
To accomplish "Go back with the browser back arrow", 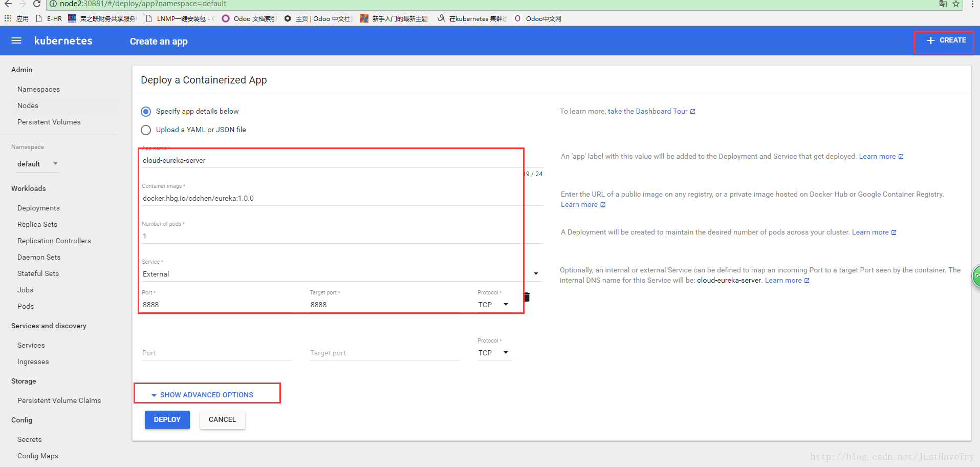I will tap(8, 4).
